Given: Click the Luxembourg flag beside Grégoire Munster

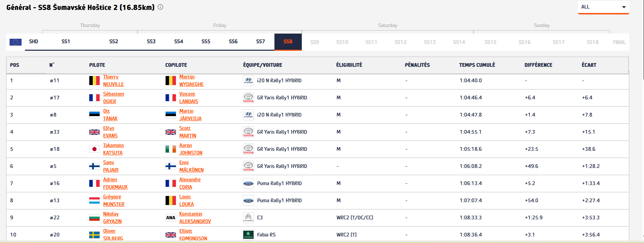Looking at the screenshot, I should click(x=94, y=201).
